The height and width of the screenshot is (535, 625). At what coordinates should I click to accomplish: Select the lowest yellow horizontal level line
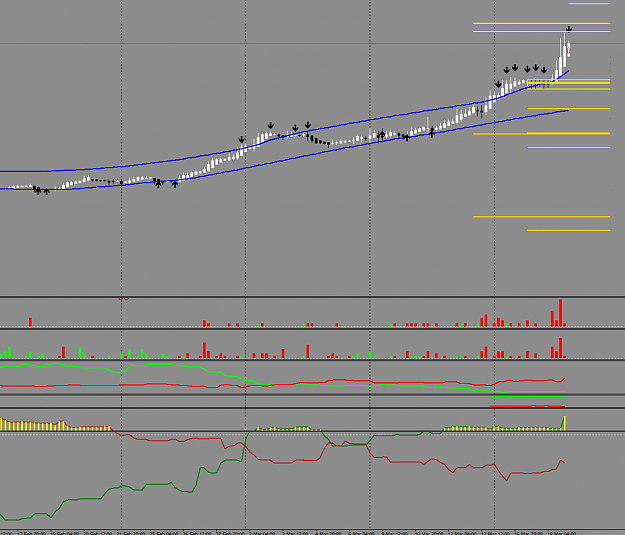point(568,230)
